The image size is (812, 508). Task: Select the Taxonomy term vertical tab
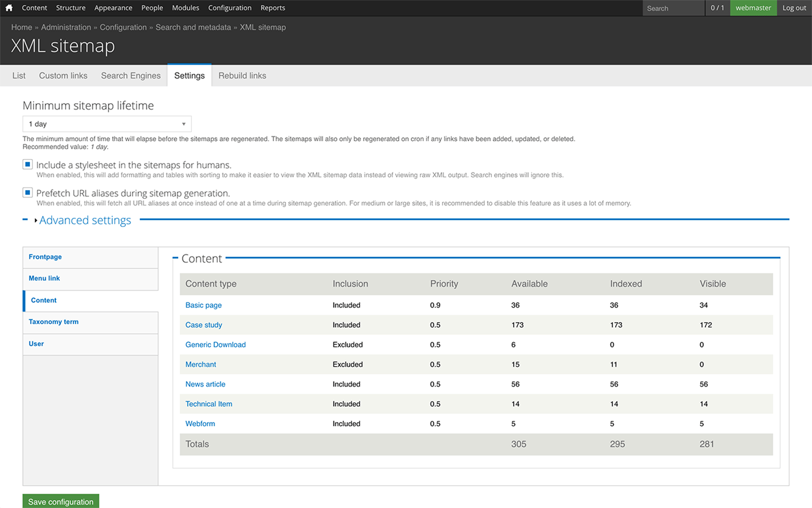pyautogui.click(x=90, y=322)
